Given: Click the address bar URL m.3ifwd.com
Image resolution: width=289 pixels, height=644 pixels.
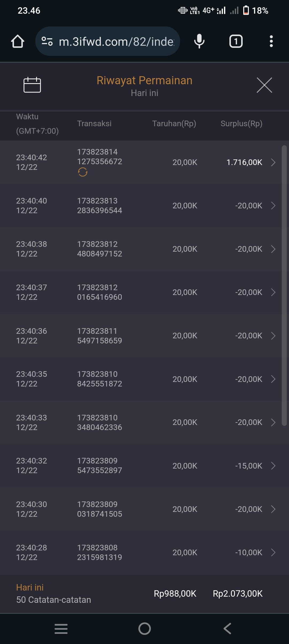Looking at the screenshot, I should coord(116,41).
